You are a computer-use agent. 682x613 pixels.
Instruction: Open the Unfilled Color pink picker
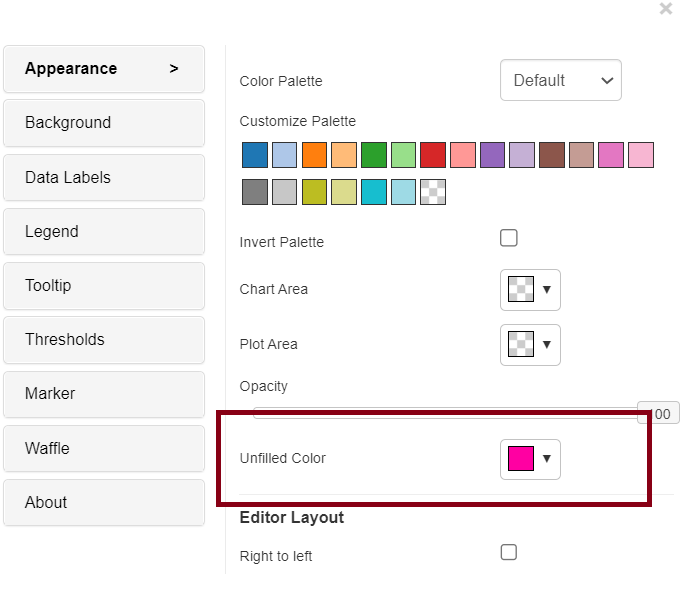[530, 459]
